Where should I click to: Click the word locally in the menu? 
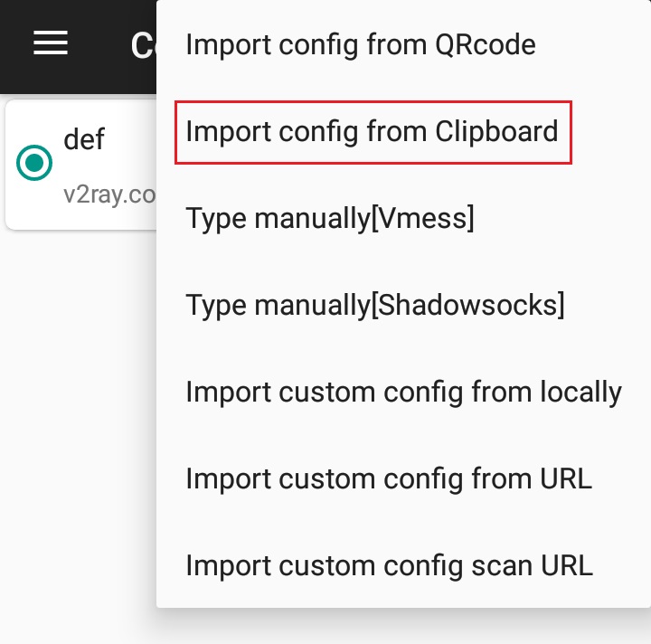click(x=573, y=393)
